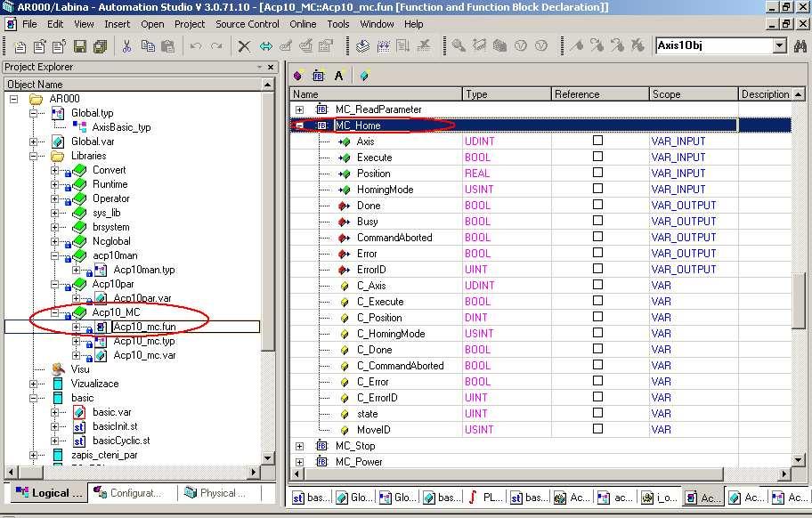
Task: Open the Axis1Obj combo box dropdown
Action: 780,46
